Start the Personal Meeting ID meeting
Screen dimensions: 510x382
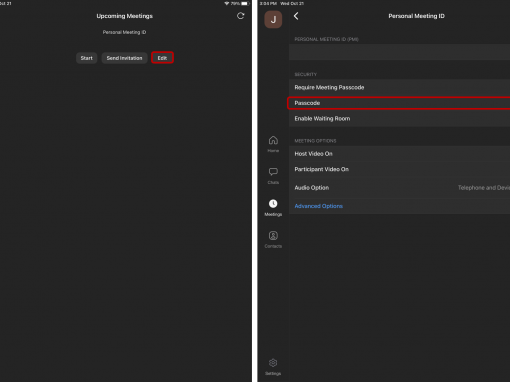click(86, 58)
